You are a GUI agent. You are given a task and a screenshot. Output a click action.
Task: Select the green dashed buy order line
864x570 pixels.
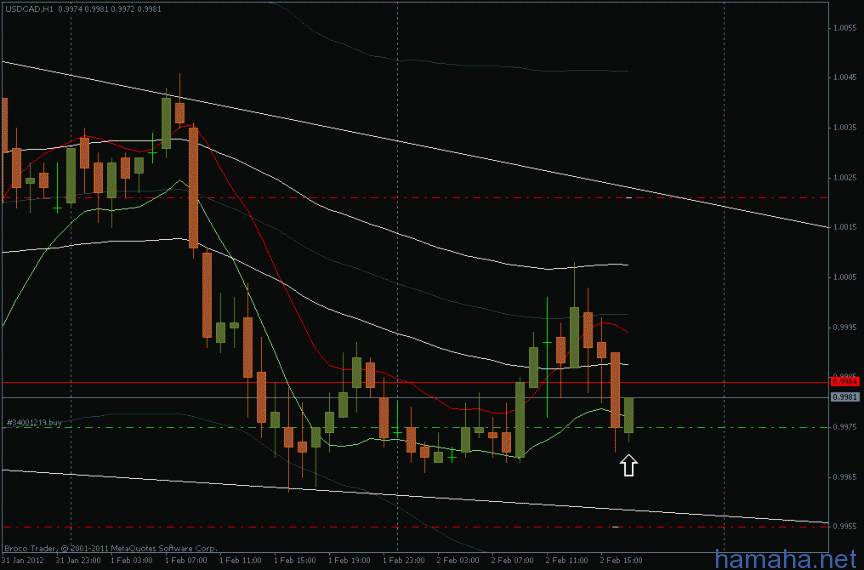click(x=414, y=428)
